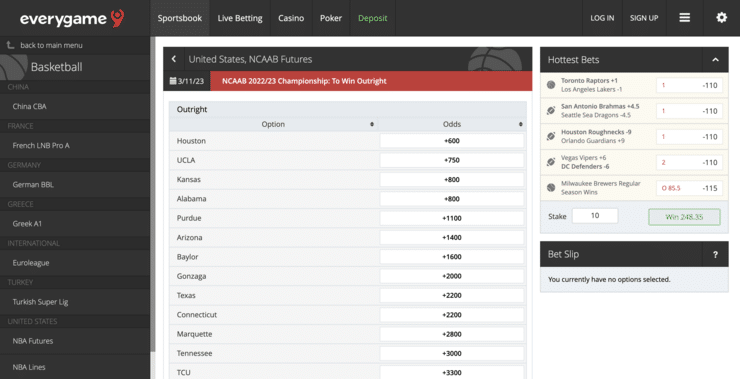Open China CBA league
740x379 pixels.
(75, 106)
